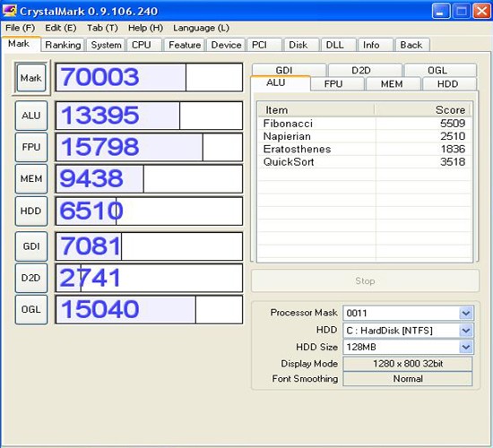Viewport: 493px width, 448px height.
Task: Run the HDD benchmark button
Action: 31,211
